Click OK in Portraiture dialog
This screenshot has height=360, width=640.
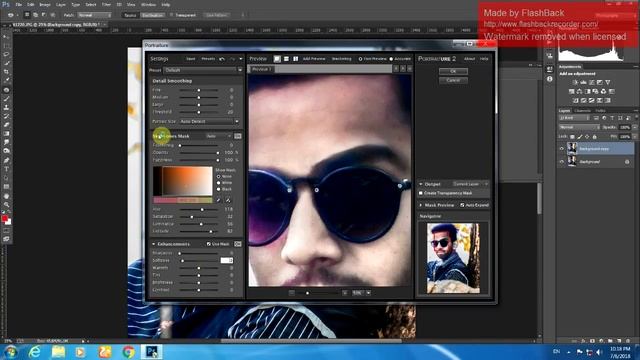pyautogui.click(x=453, y=71)
